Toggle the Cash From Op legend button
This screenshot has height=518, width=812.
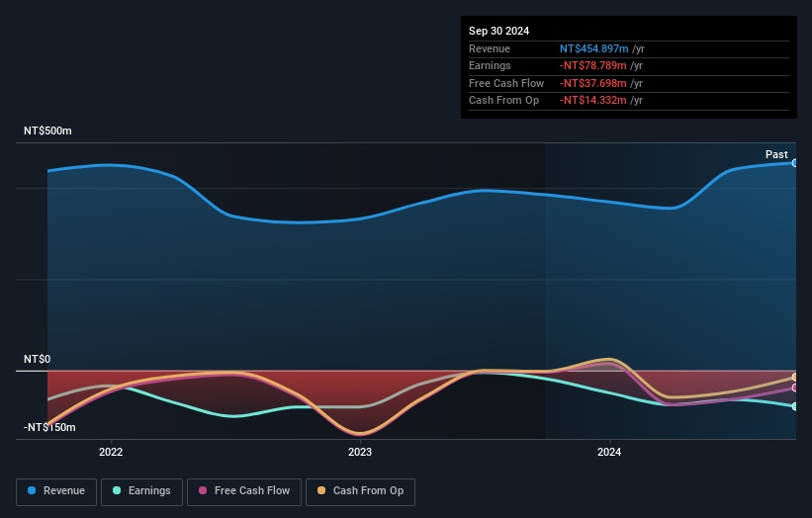(x=360, y=491)
